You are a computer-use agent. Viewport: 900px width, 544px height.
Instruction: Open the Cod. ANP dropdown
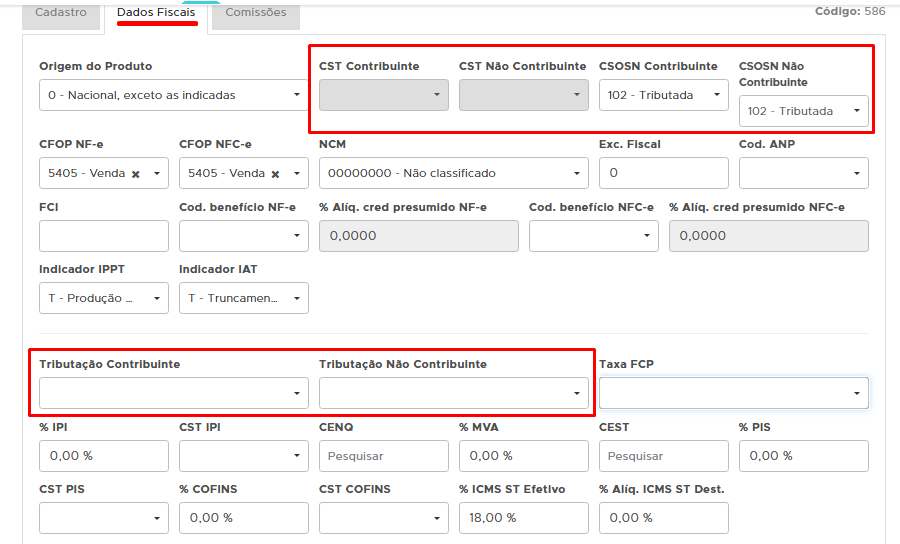(x=803, y=174)
